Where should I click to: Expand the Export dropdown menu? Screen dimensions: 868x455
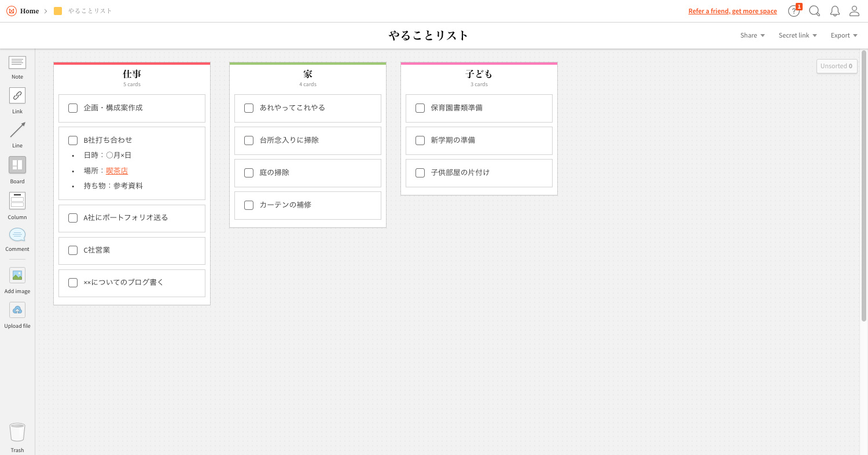point(844,35)
